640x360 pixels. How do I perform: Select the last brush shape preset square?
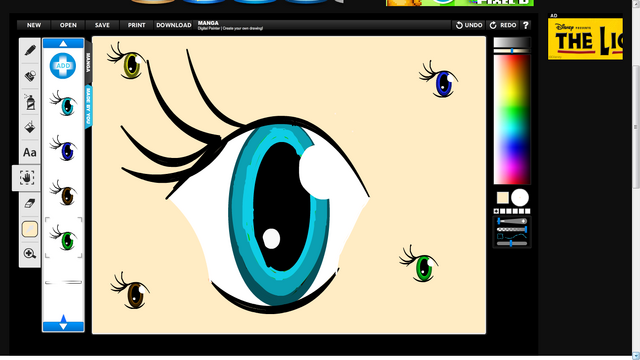pyautogui.click(x=528, y=211)
